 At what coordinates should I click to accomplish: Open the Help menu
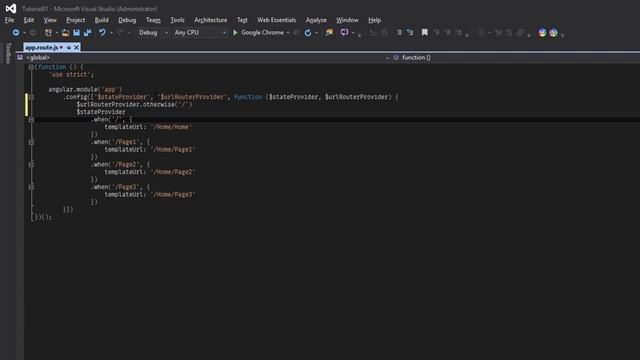(374, 20)
